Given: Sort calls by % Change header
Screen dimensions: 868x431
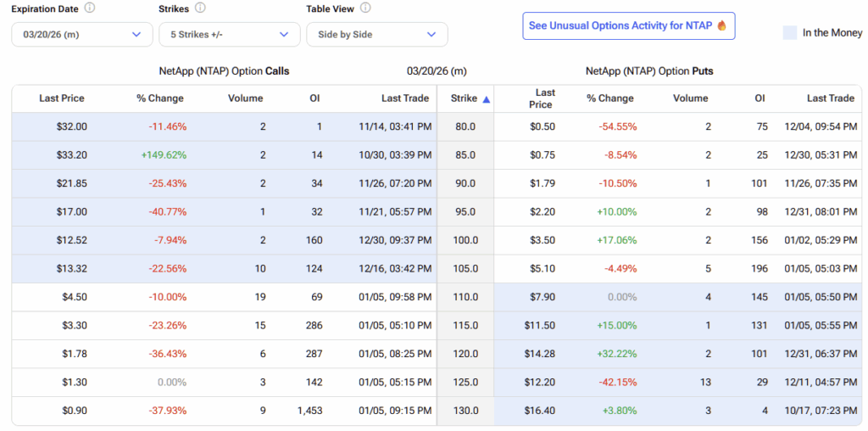Looking at the screenshot, I should 159,98.
